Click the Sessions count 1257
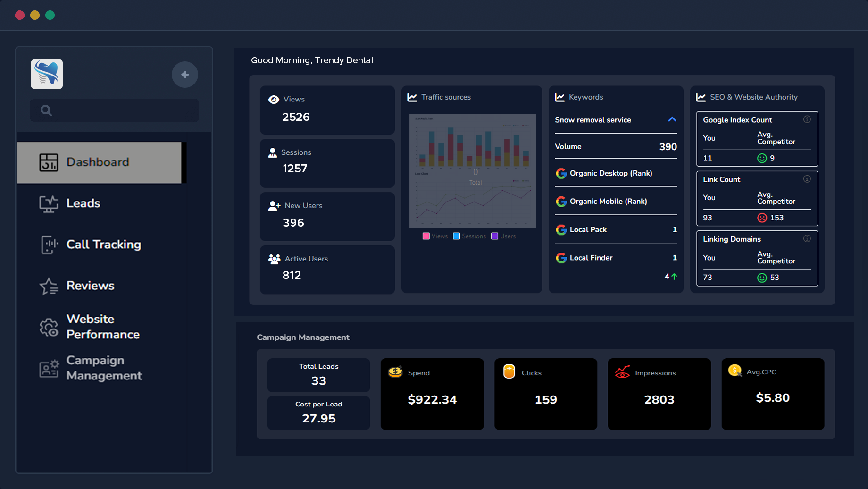The image size is (868, 489). [295, 169]
